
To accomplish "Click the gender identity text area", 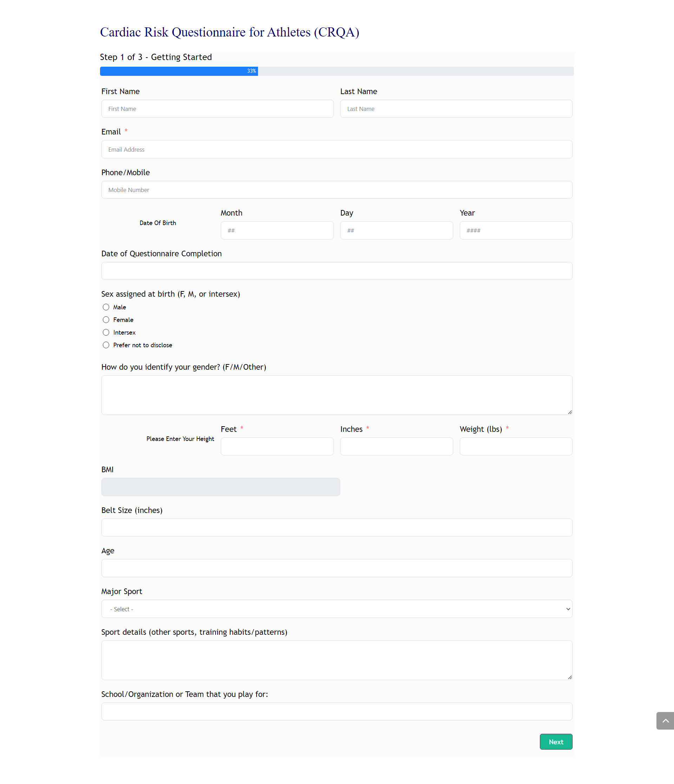I will tap(337, 395).
